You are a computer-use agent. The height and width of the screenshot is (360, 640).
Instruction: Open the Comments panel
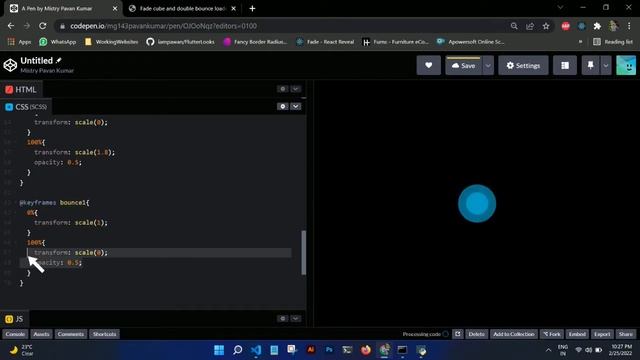click(x=71, y=334)
